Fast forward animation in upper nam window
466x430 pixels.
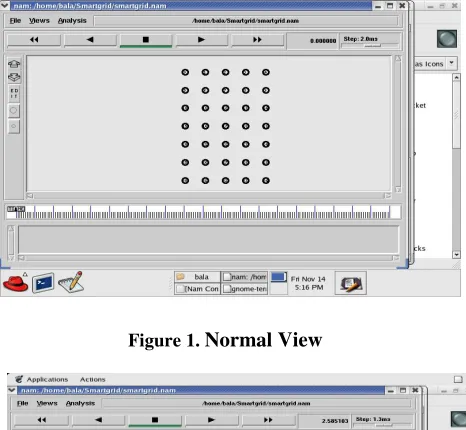point(257,40)
